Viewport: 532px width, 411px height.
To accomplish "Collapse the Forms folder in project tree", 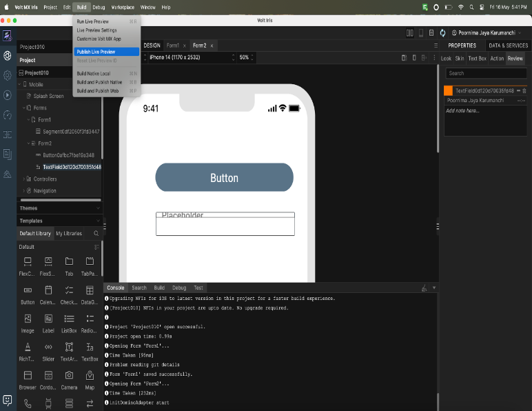I will pyautogui.click(x=24, y=108).
